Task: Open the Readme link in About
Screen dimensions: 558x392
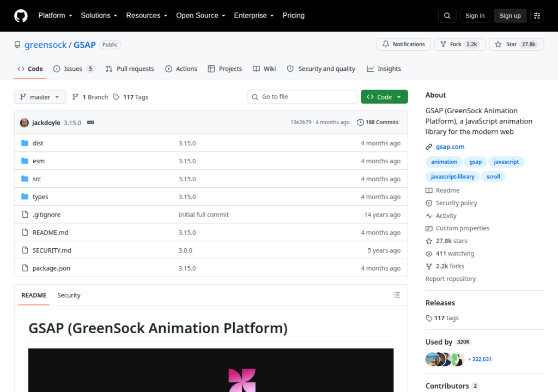Action: [442, 191]
